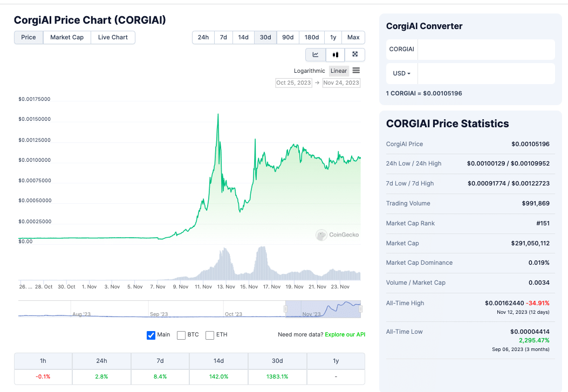The width and height of the screenshot is (568, 392).
Task: Click the conversion rate 1 CORGIAI text
Action: tap(424, 93)
